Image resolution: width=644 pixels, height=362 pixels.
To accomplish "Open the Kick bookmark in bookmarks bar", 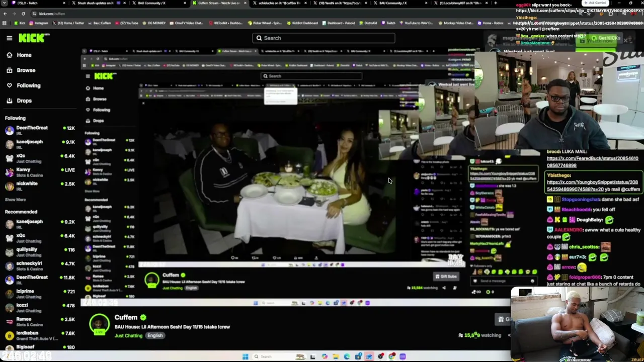I will (x=20, y=23).
